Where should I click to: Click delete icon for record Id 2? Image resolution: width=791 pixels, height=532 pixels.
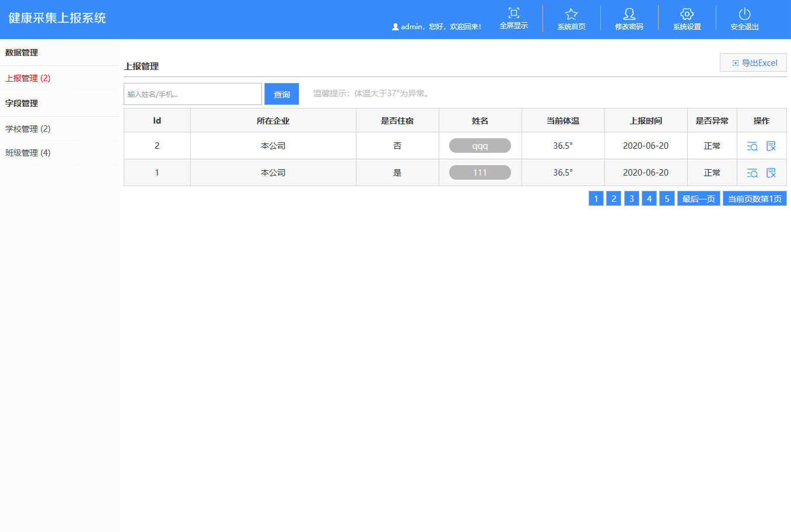771,146
